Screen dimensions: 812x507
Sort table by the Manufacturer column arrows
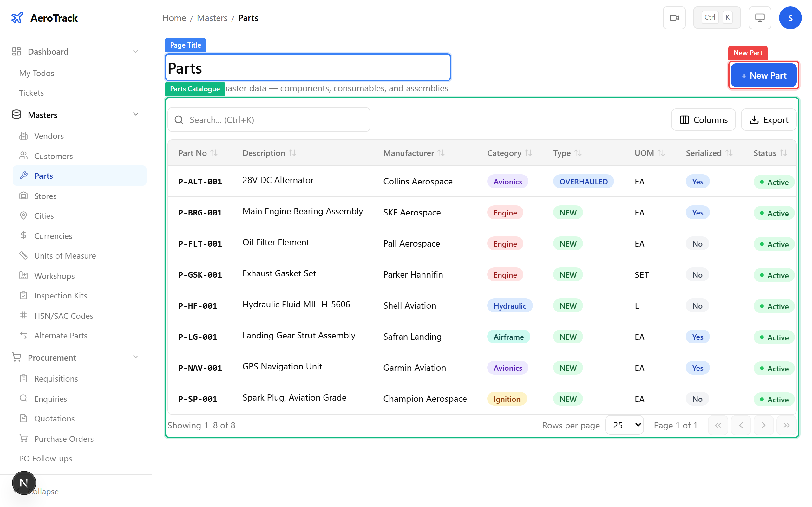click(x=441, y=153)
